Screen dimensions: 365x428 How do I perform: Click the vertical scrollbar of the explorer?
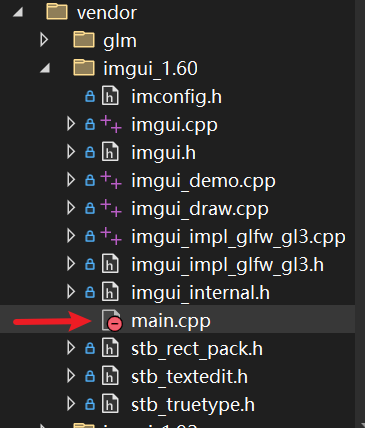(360, 214)
